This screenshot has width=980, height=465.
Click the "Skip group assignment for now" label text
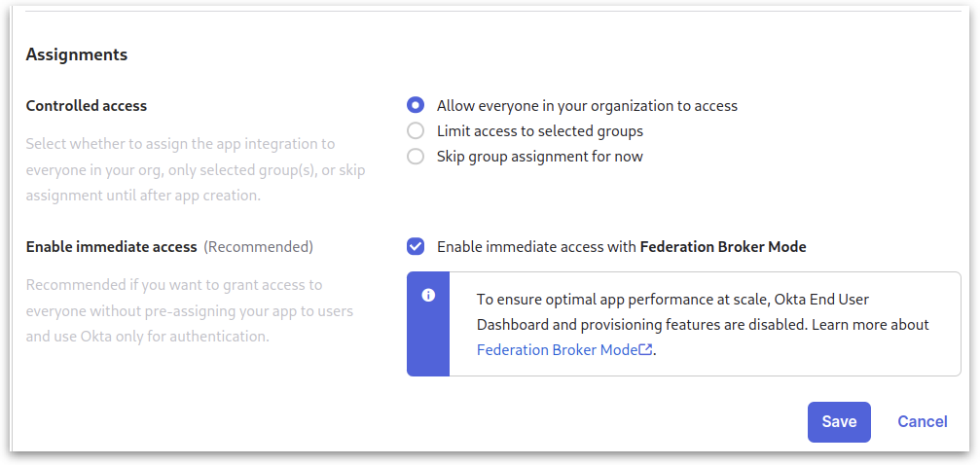(540, 156)
